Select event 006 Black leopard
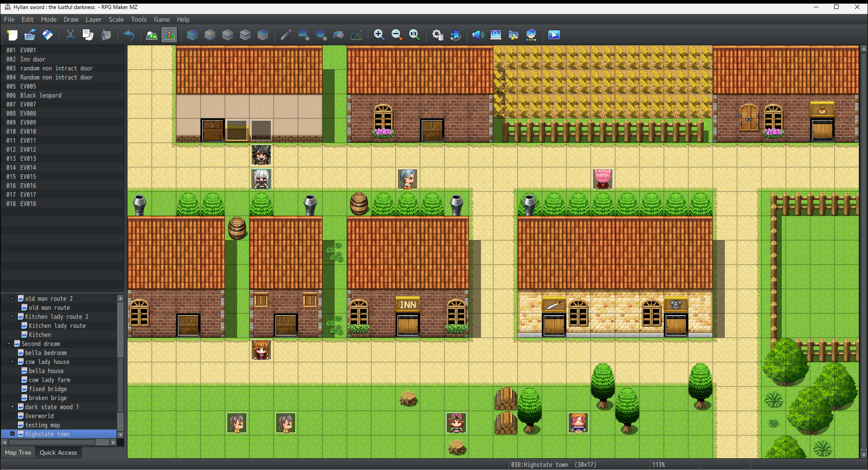This screenshot has width=868, height=470. click(41, 95)
